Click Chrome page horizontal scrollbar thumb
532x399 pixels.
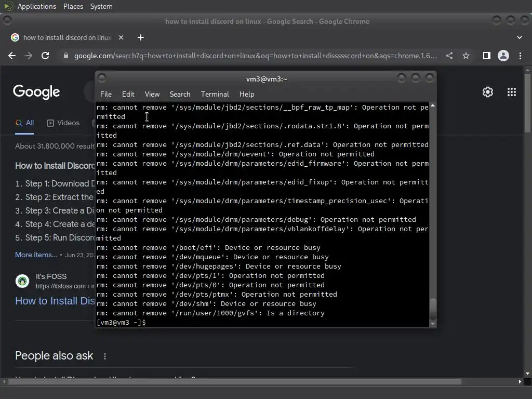[x=235, y=382]
